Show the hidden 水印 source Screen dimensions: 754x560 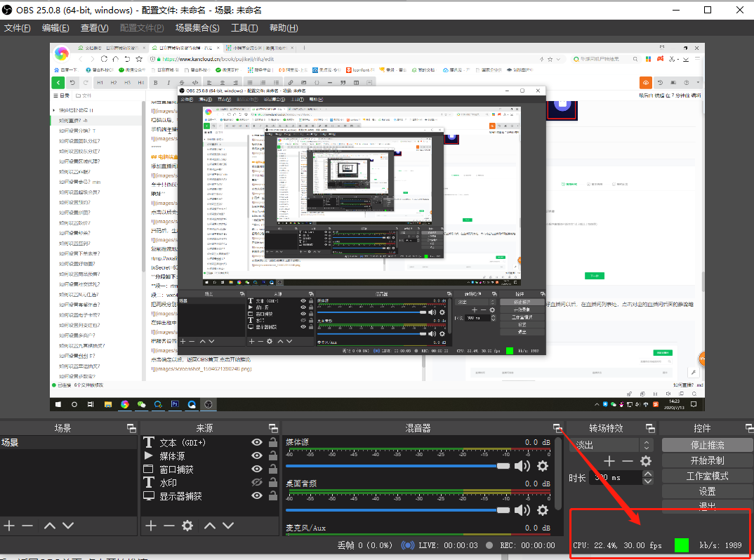pyautogui.click(x=257, y=482)
